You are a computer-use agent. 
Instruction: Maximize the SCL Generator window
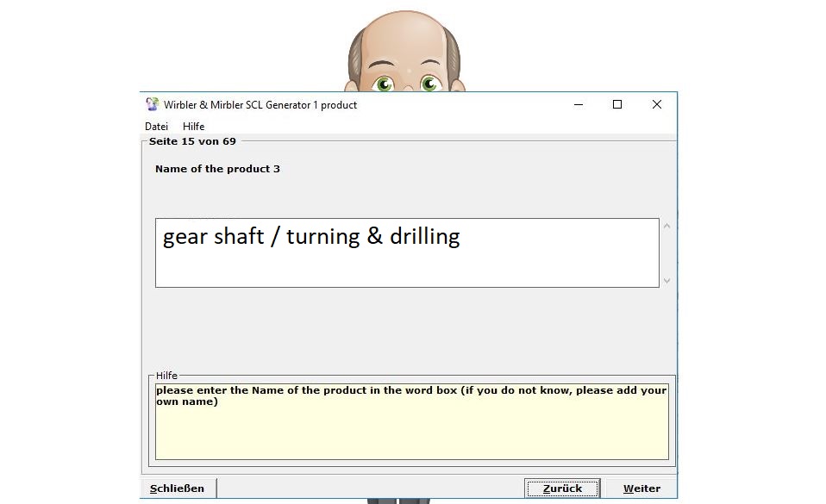click(616, 104)
